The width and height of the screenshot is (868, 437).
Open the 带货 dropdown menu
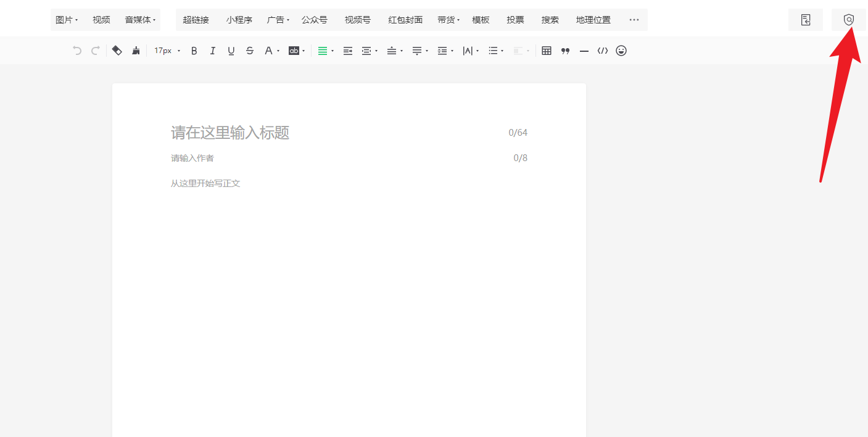pos(448,20)
